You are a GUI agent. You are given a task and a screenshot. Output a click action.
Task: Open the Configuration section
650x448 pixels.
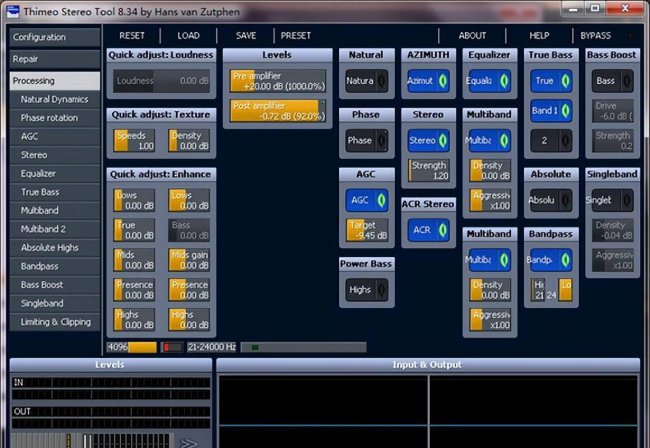point(55,37)
